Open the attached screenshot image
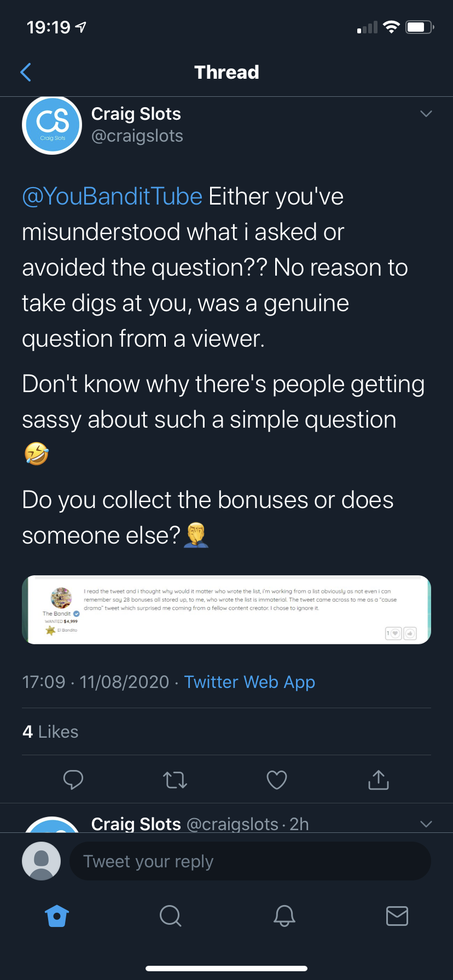Viewport: 453px width, 980px height. pyautogui.click(x=226, y=610)
